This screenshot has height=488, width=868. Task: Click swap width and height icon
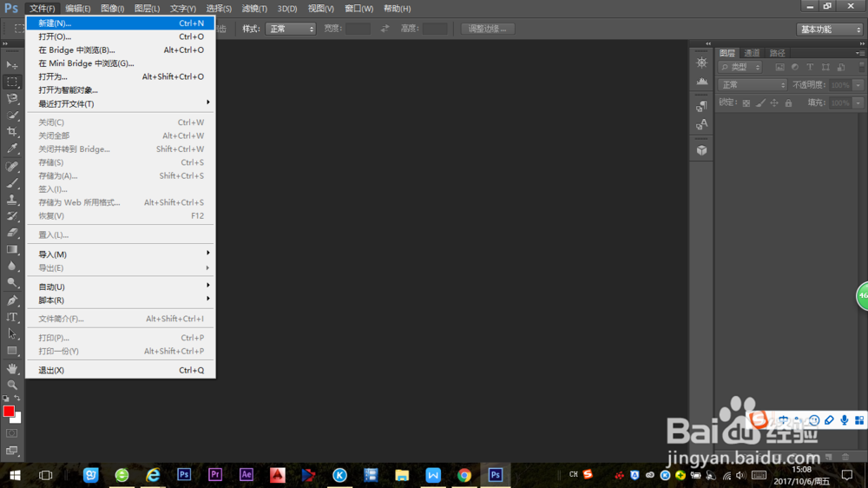pyautogui.click(x=385, y=29)
